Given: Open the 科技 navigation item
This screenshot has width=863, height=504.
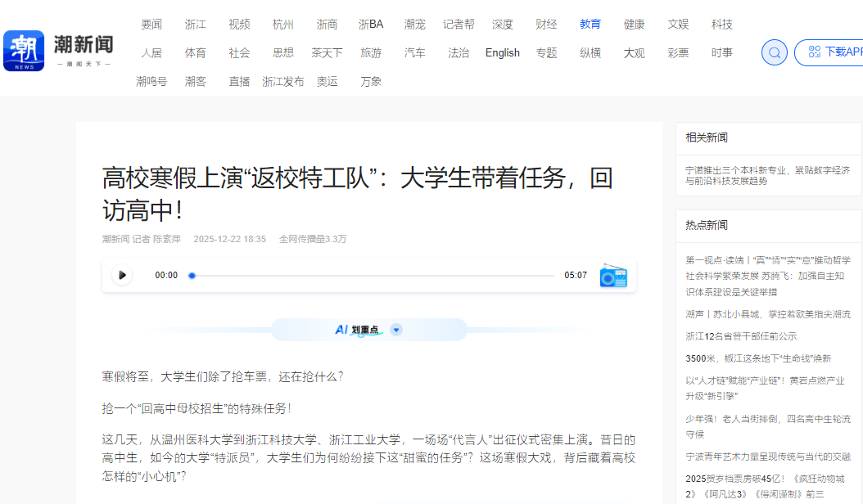Looking at the screenshot, I should point(721,25).
